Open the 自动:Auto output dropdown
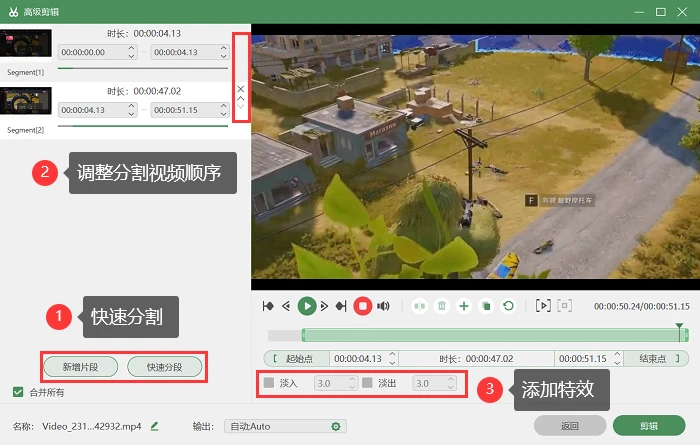 tap(285, 426)
